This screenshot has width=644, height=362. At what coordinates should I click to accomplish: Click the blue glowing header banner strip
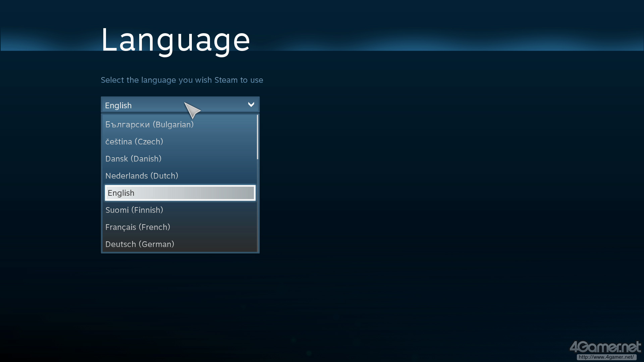click(x=436, y=40)
